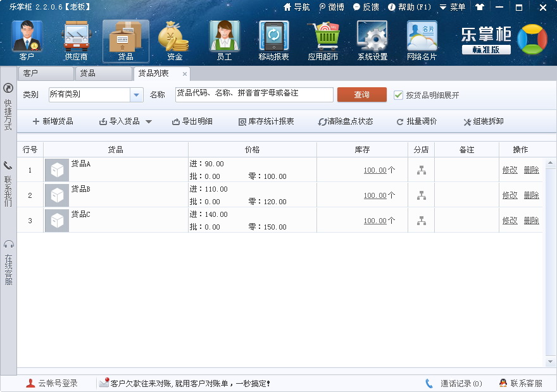Open 货品B stock quantity 100.00 link
Viewport: 557px width, 392px height.
coord(375,195)
